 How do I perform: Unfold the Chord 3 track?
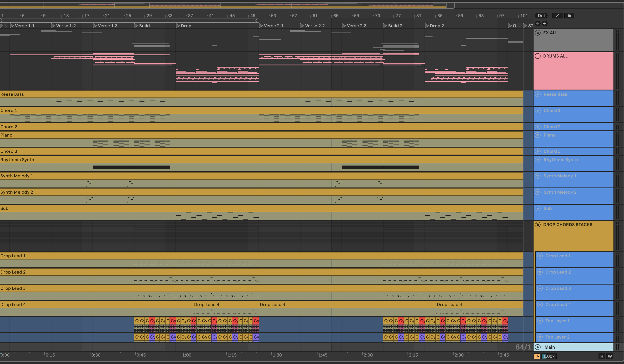click(x=537, y=151)
